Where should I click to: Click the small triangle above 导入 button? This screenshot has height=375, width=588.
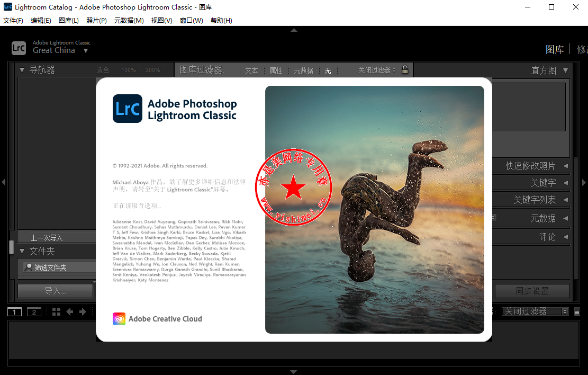pos(94,282)
